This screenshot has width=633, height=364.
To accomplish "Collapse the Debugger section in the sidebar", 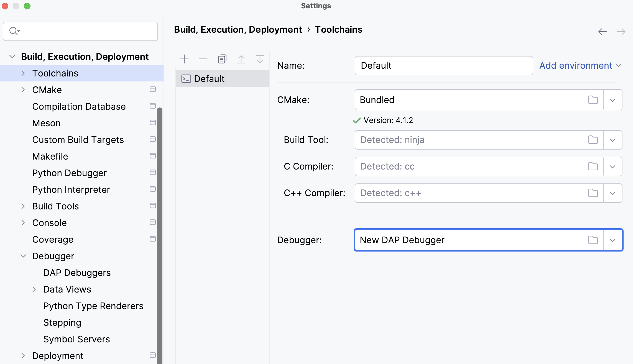I will (x=23, y=256).
